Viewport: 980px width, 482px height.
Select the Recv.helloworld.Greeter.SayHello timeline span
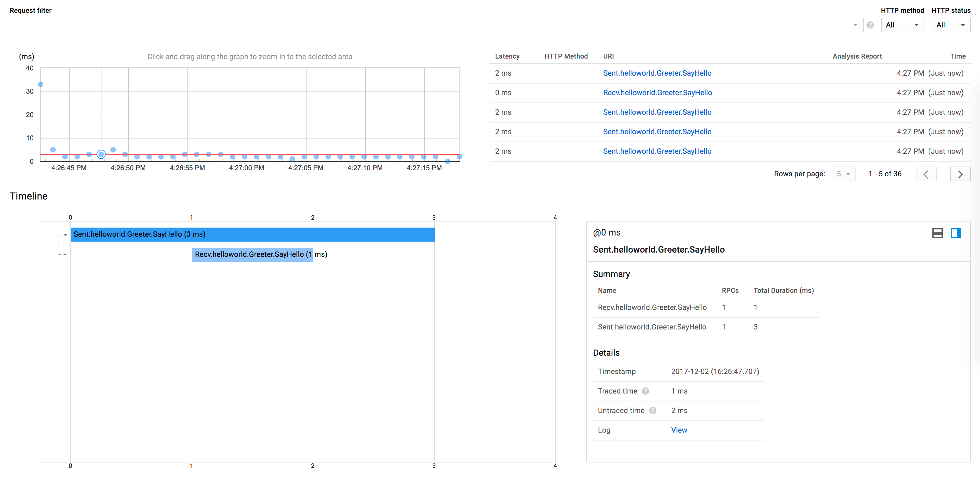pyautogui.click(x=252, y=254)
